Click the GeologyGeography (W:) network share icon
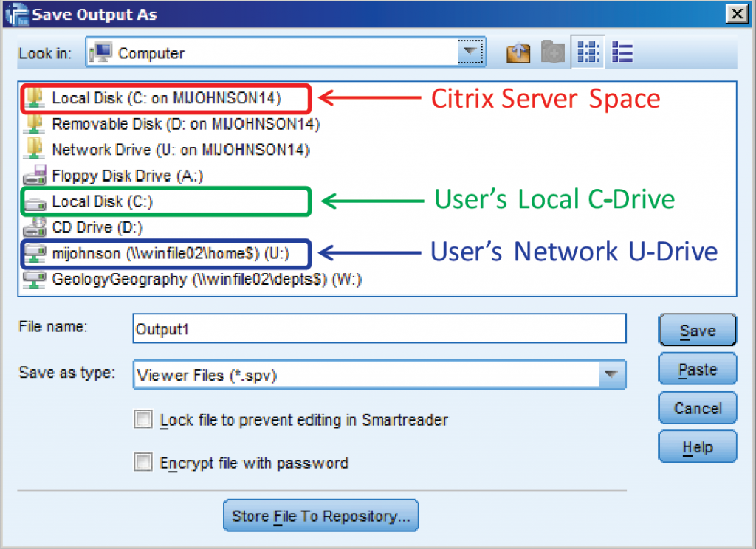Viewport: 756px width, 549px height. click(x=34, y=279)
